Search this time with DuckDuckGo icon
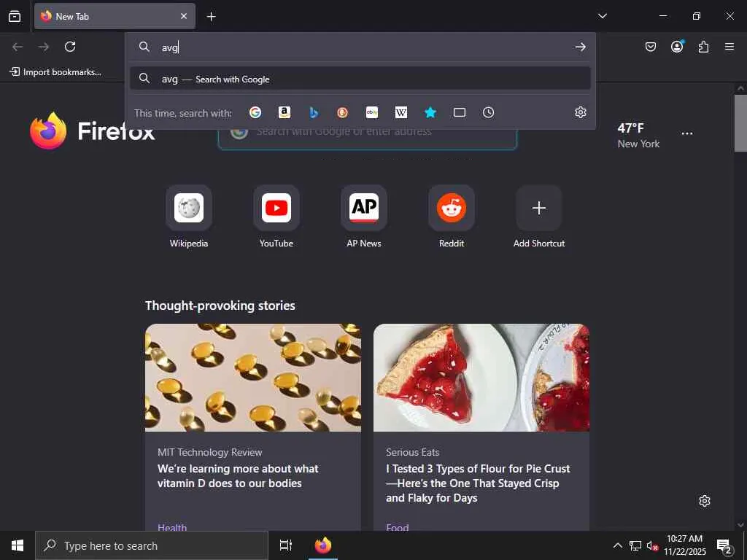This screenshot has height=560, width=747. click(343, 112)
